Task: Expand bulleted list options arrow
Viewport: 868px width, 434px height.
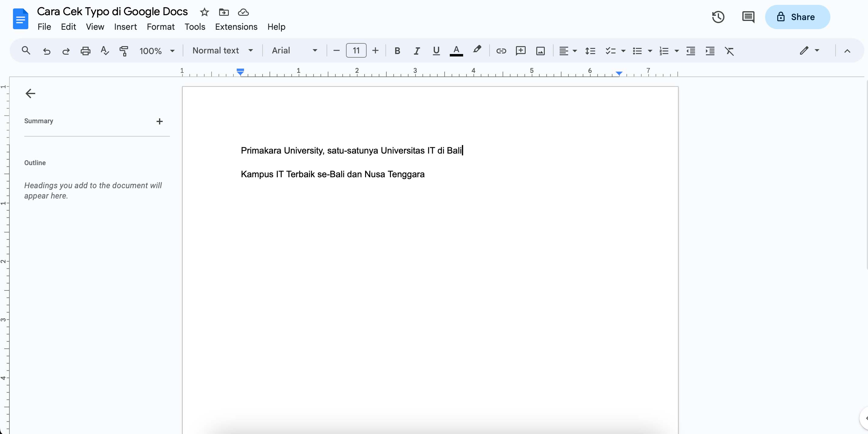Action: pos(650,51)
